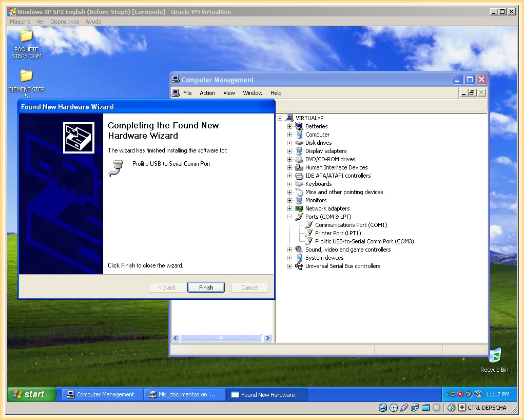This screenshot has height=420, width=524.
Task: Open the SIEMENS STEP 5 folder icon
Action: pos(26,76)
